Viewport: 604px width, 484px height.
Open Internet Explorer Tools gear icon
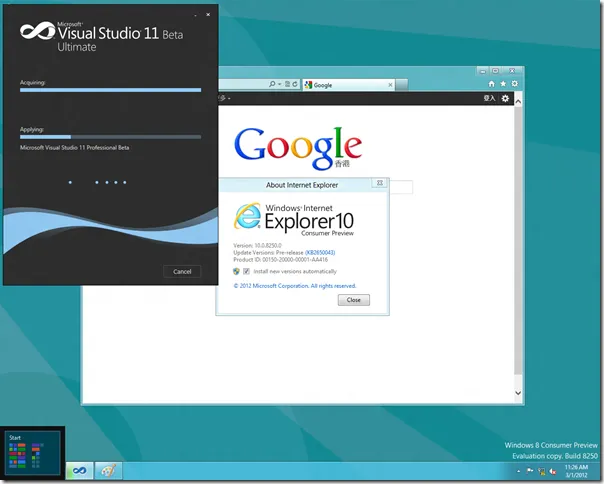point(514,84)
